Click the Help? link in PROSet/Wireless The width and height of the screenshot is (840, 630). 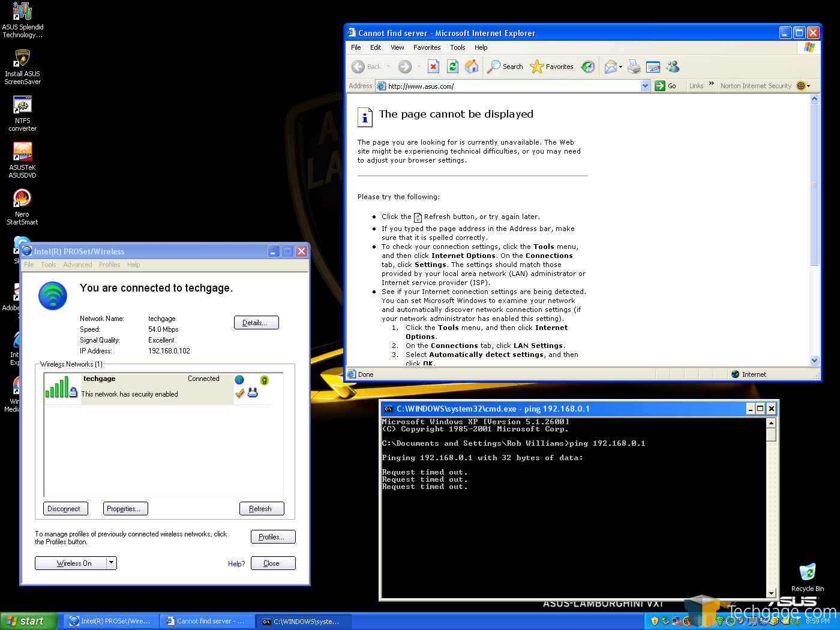click(236, 564)
